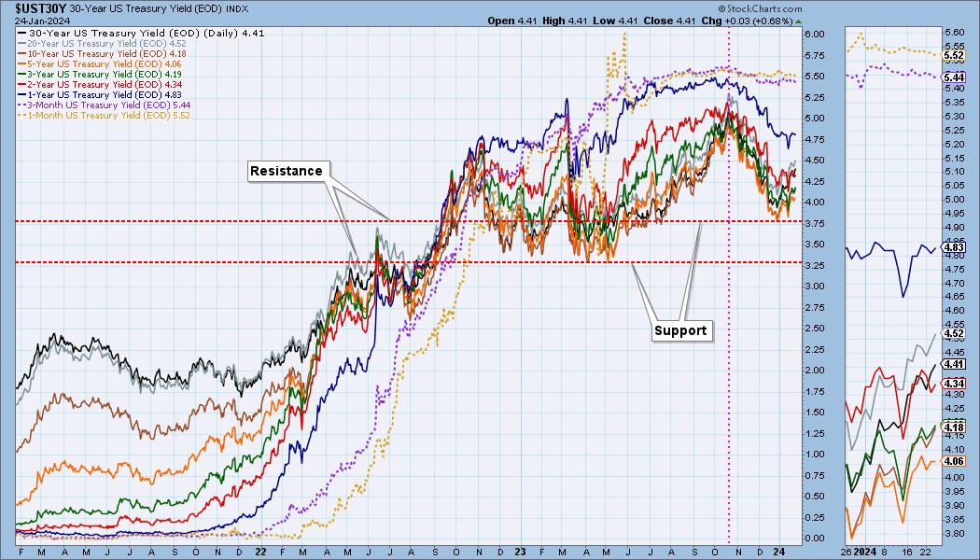Click the $UST30Y ticker symbol title
980x560 pixels.
[x=40, y=8]
